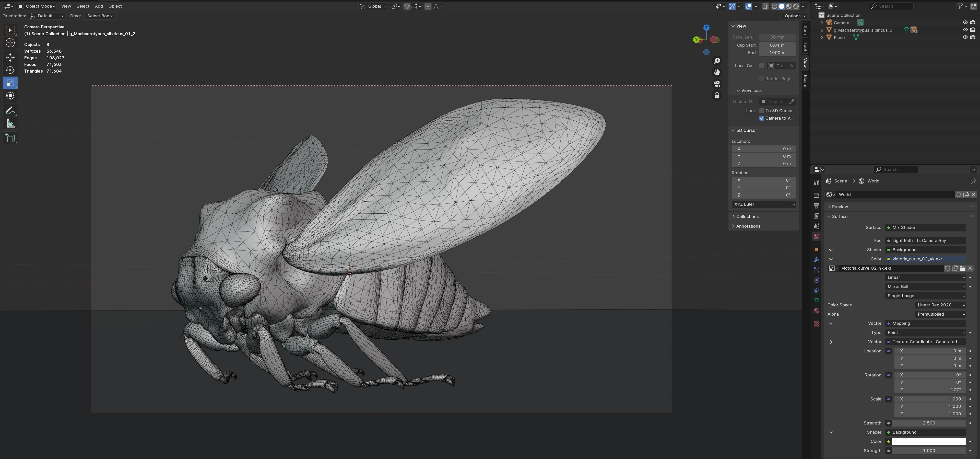
Task: Click the zoom magnifier viewport gizmo
Action: 717,61
